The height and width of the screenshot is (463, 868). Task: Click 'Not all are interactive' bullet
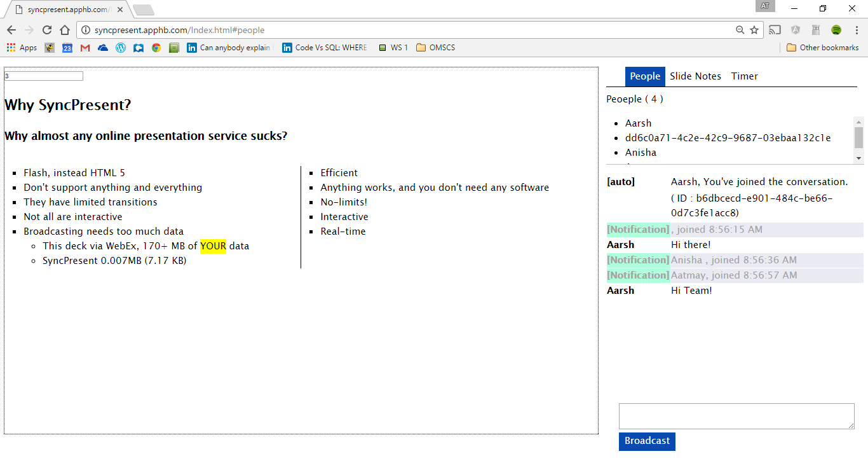73,217
